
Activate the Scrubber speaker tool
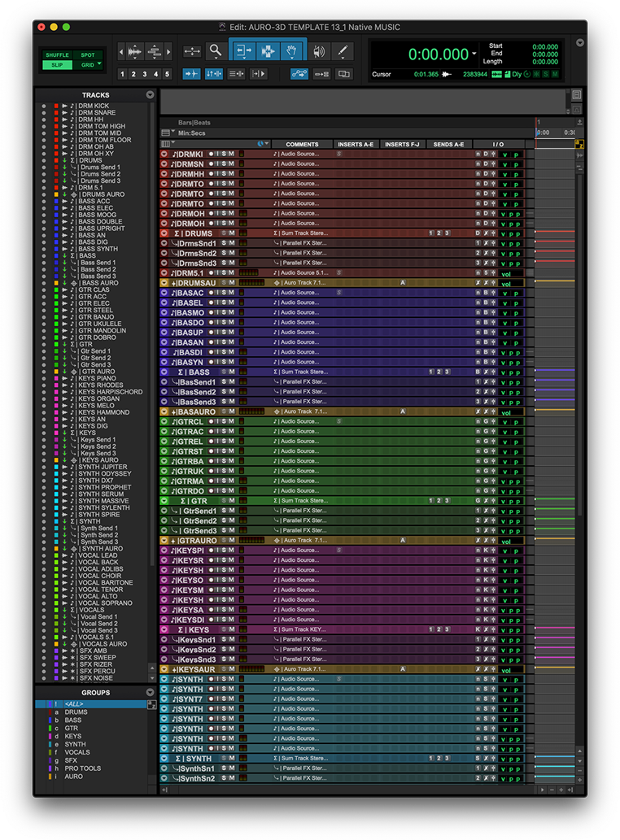(319, 51)
